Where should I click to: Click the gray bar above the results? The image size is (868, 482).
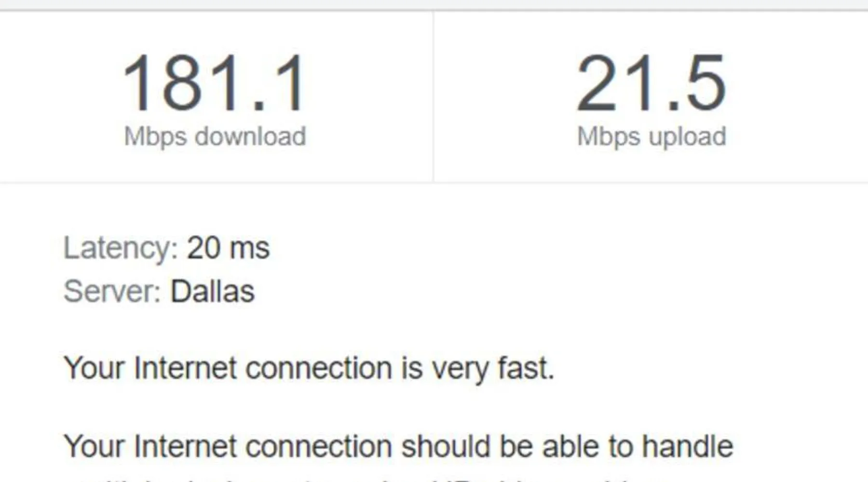(434, 5)
